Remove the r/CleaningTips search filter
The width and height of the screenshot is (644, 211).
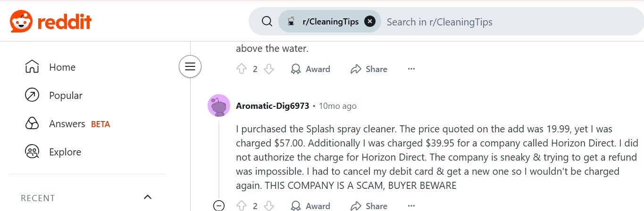[x=370, y=22]
